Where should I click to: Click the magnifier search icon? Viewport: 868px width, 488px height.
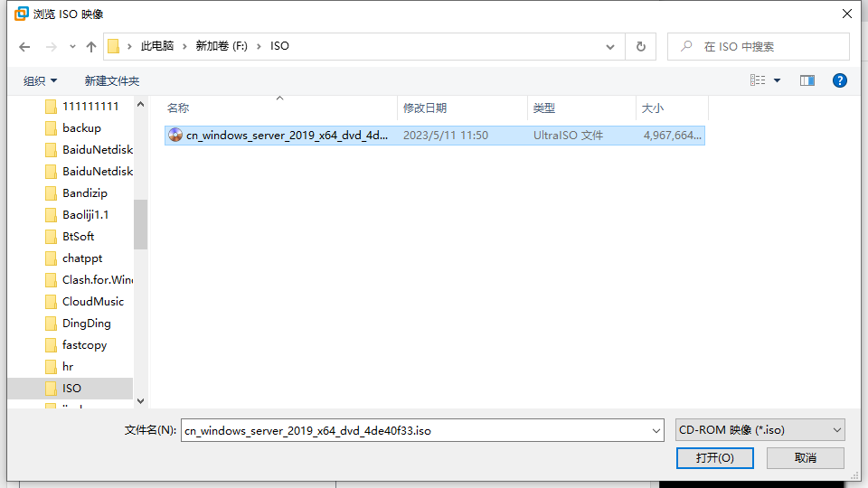(686, 46)
